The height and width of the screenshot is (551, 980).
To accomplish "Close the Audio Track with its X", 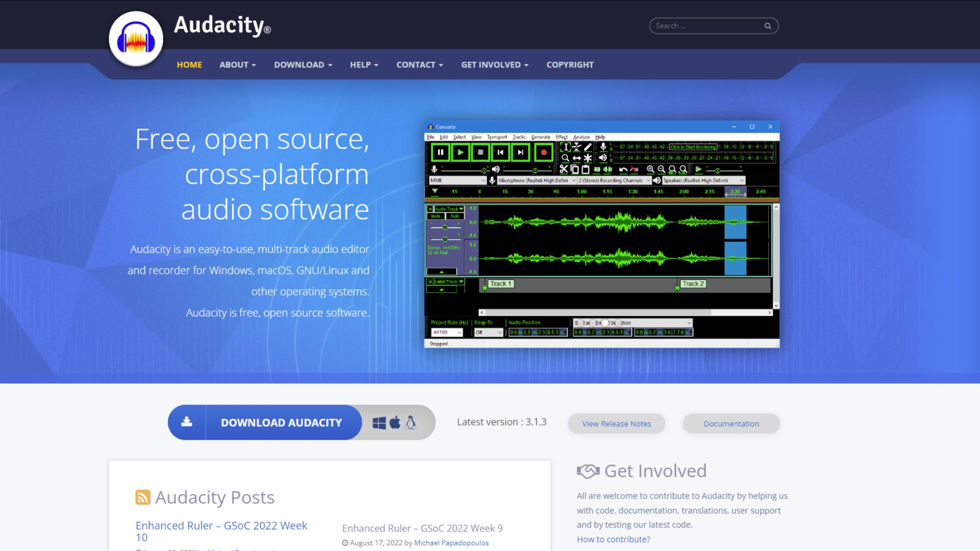I will pyautogui.click(x=430, y=209).
